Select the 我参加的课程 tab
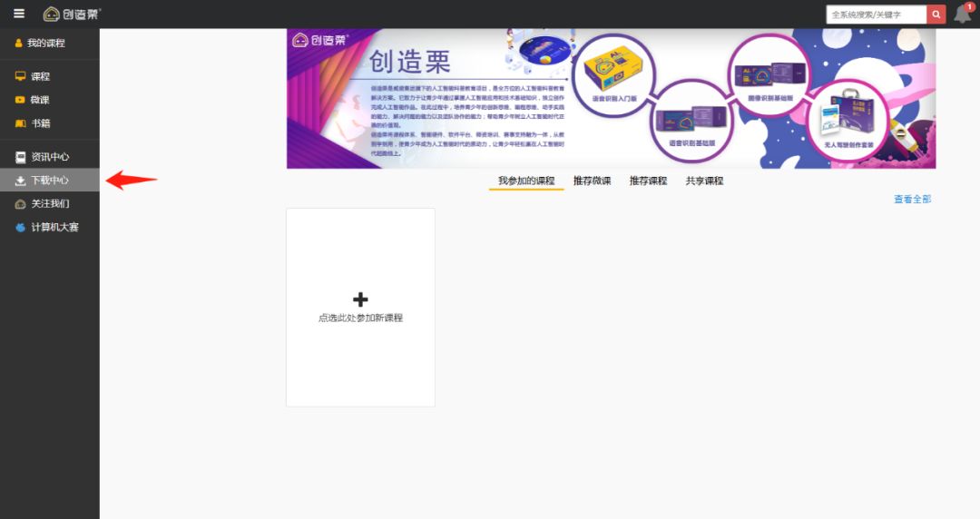 pos(526,181)
